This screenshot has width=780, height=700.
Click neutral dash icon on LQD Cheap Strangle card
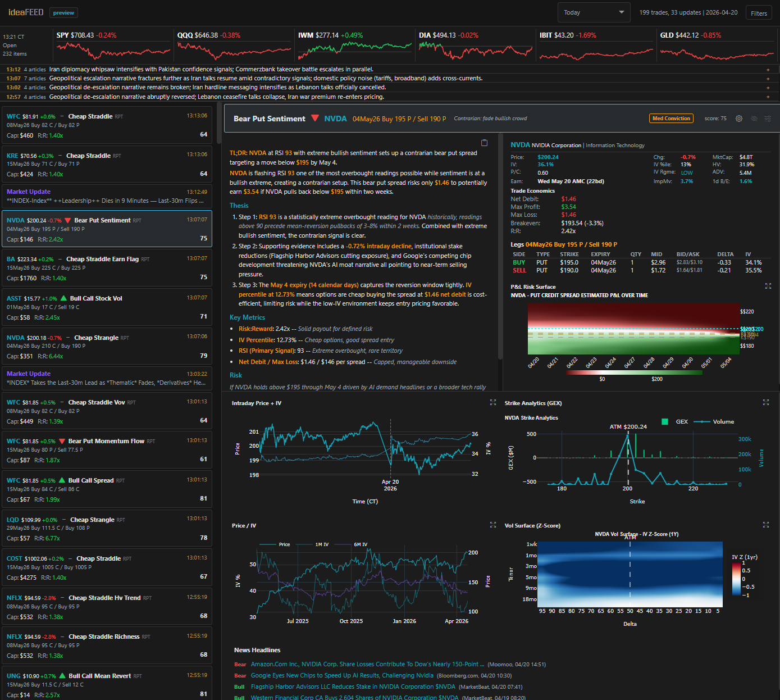[x=64, y=520]
